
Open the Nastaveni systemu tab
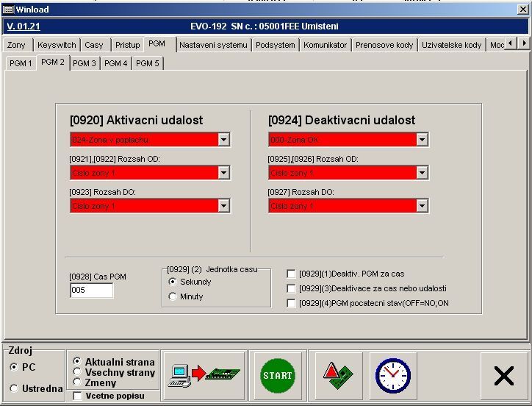tap(213, 45)
